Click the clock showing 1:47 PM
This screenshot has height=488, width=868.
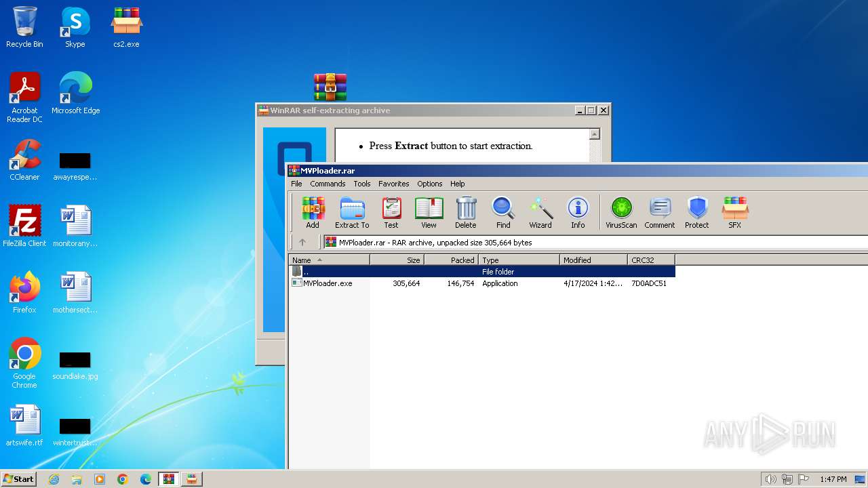tap(833, 479)
